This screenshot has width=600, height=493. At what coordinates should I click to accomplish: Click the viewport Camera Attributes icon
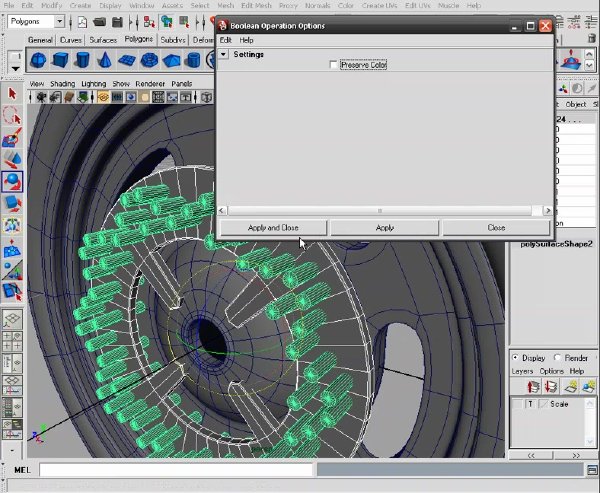(x=55, y=97)
